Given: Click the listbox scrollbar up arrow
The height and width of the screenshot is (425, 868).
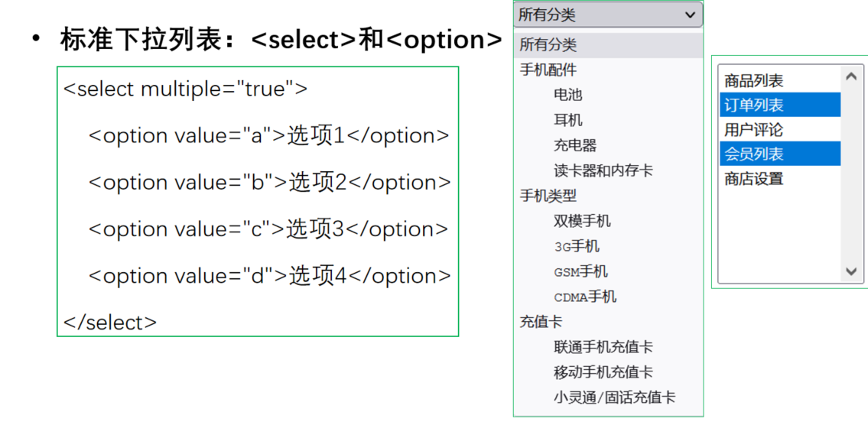Looking at the screenshot, I should (851, 77).
